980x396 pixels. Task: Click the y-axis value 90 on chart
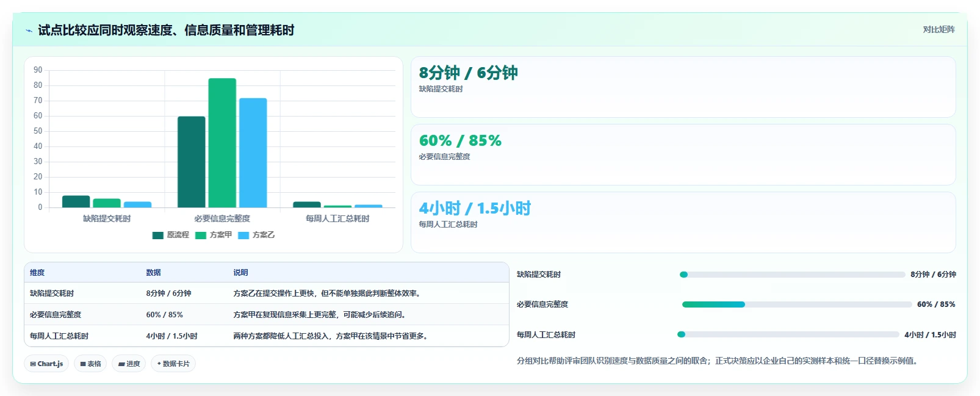[x=38, y=70]
